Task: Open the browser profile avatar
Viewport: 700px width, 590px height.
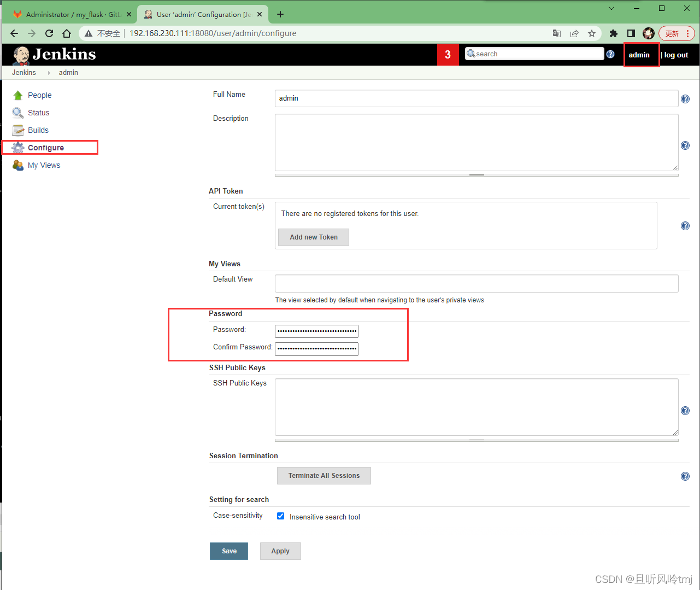Action: click(649, 33)
